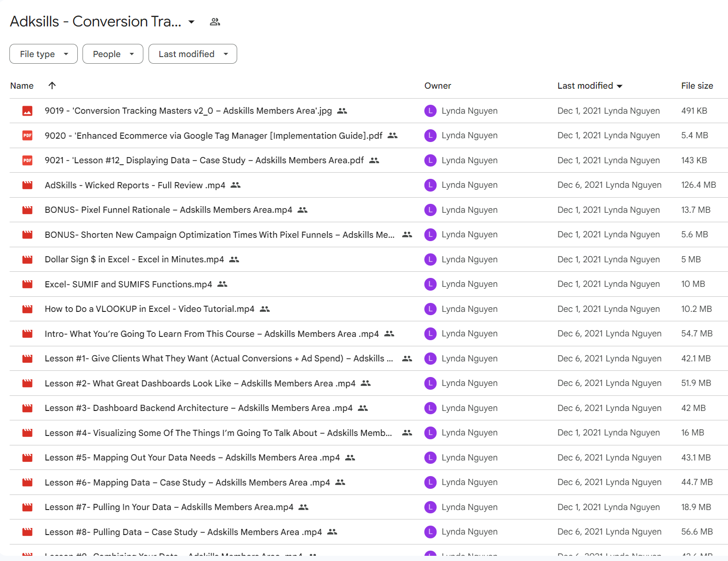Click the Owner column header
This screenshot has height=561, width=728.
point(438,86)
